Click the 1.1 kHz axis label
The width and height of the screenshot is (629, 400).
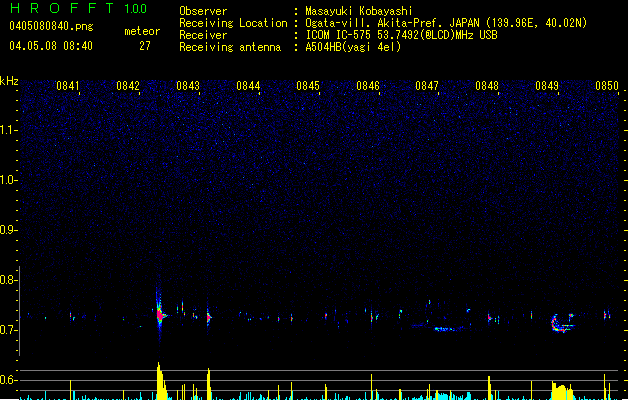8,130
